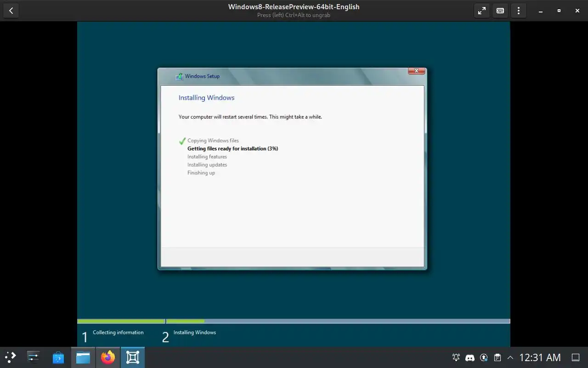Launch Discover software store from taskbar
This screenshot has width=588, height=368.
click(58, 357)
